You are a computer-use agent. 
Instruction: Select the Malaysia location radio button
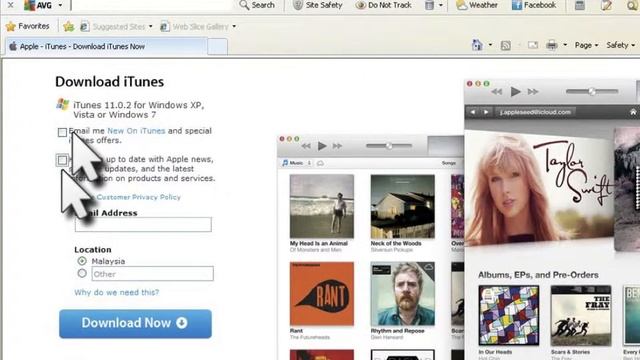click(82, 261)
